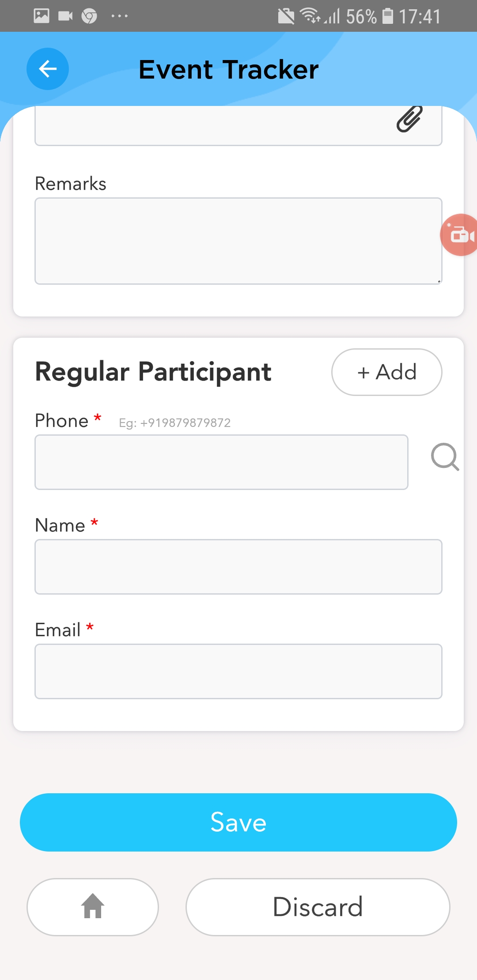The image size is (477, 980).
Task: Tap the battery indicator icon
Action: click(387, 16)
